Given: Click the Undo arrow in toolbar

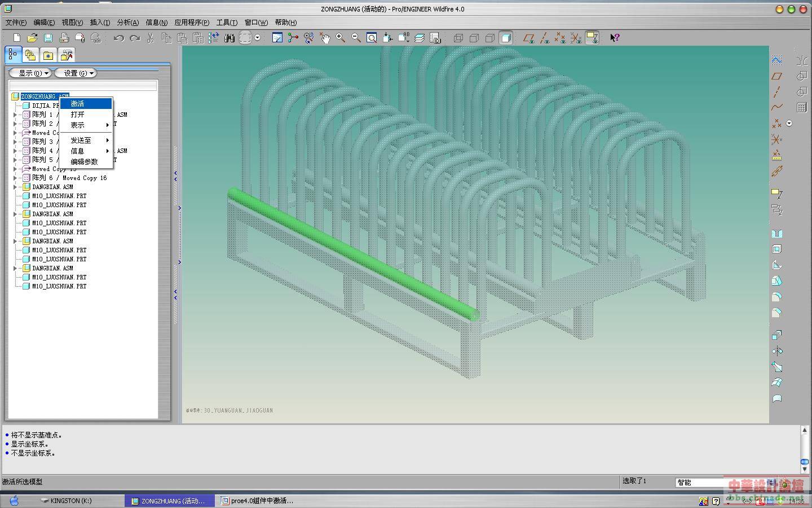Looking at the screenshot, I should pyautogui.click(x=118, y=38).
